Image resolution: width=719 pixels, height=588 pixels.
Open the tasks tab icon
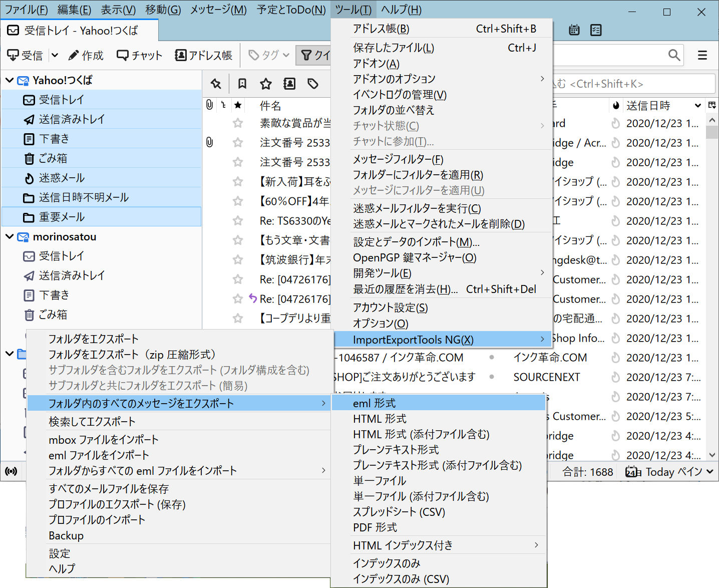[596, 30]
